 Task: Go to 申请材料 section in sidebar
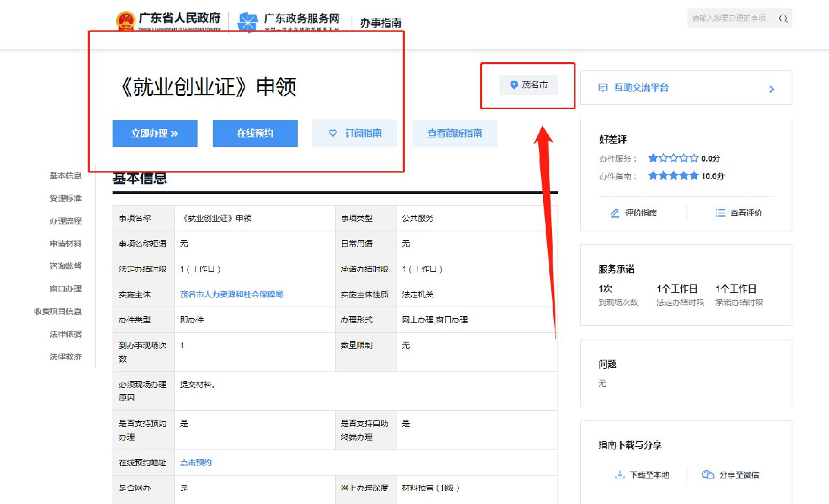65,244
